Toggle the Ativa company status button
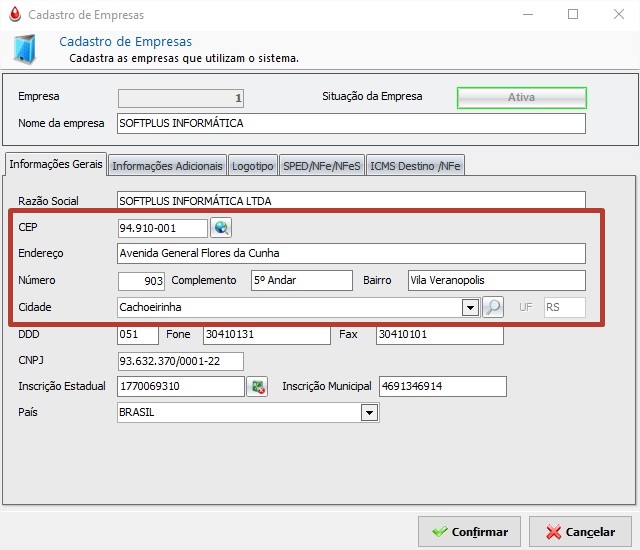Screen dimensions: 640x550 pos(522,98)
